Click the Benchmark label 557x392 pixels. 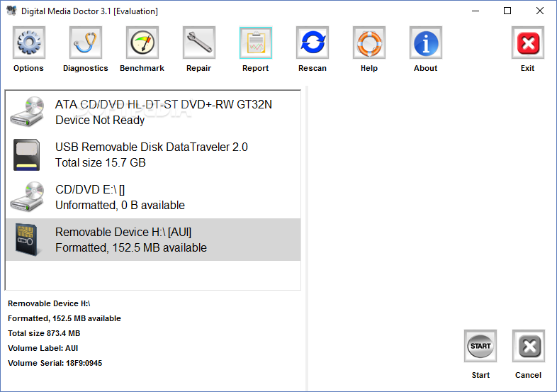142,68
